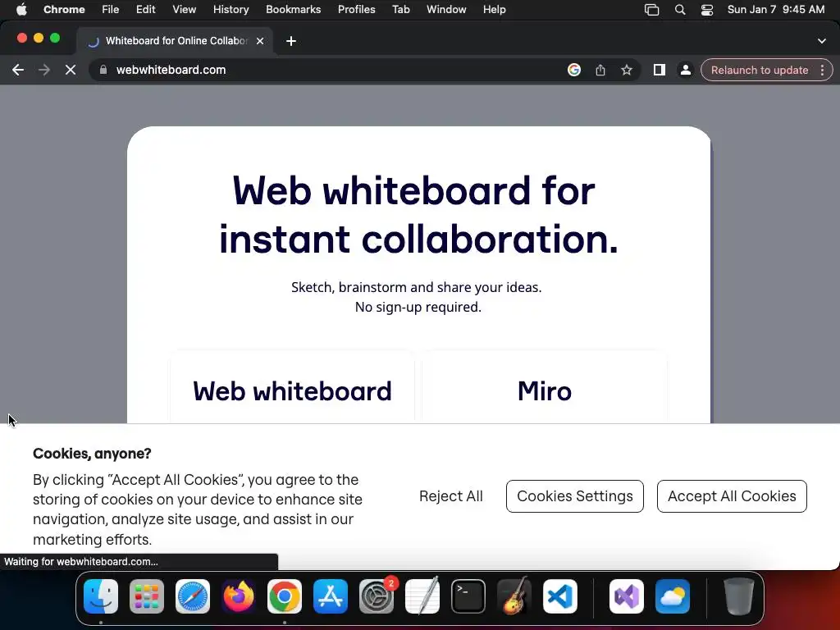
Task: Go back with the browser back arrow
Action: point(18,70)
